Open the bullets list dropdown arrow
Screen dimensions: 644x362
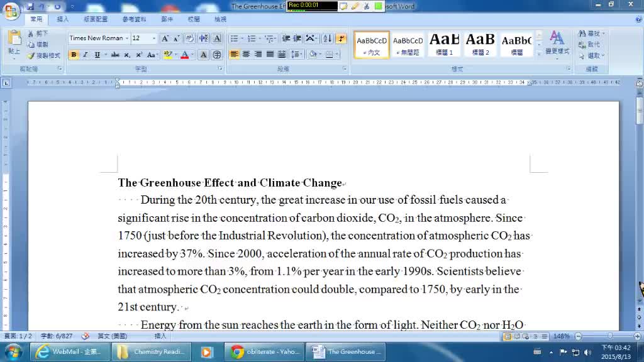[242, 38]
